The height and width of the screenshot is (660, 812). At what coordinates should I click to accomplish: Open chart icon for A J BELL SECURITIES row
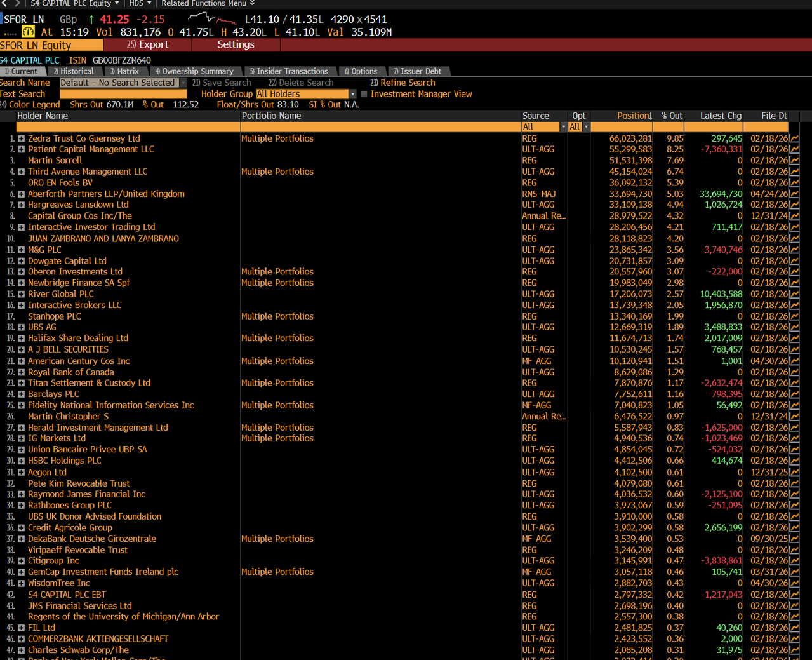coord(794,349)
